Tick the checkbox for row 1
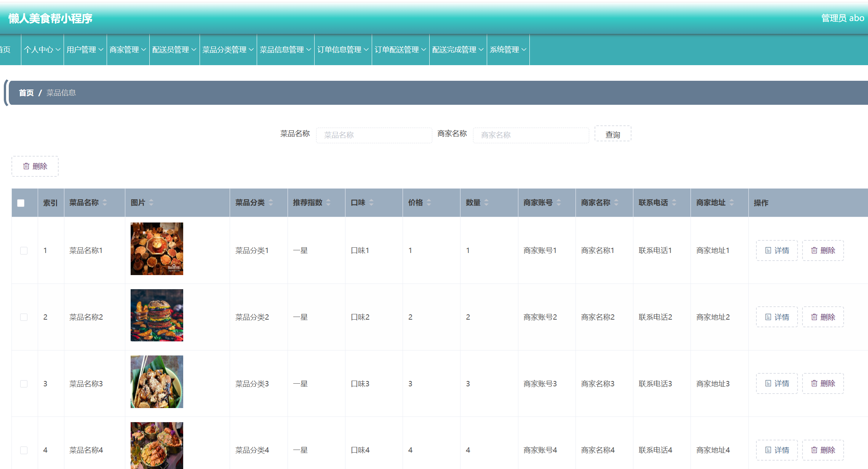The width and height of the screenshot is (868, 469). [x=24, y=251]
